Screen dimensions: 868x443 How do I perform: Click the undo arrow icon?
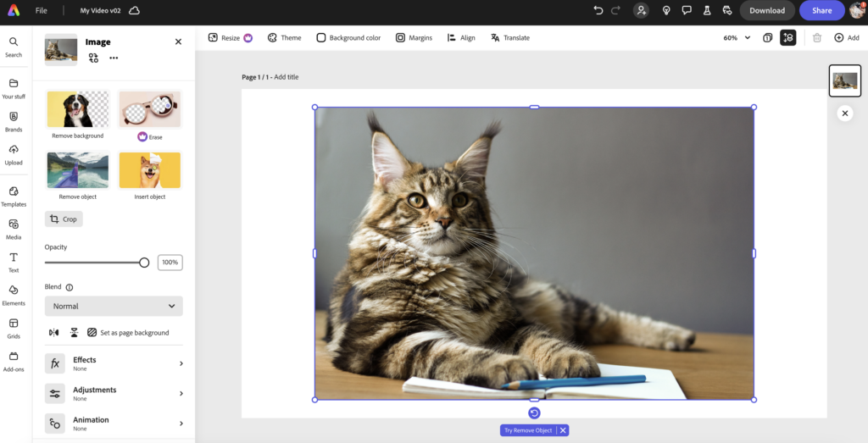pos(598,10)
